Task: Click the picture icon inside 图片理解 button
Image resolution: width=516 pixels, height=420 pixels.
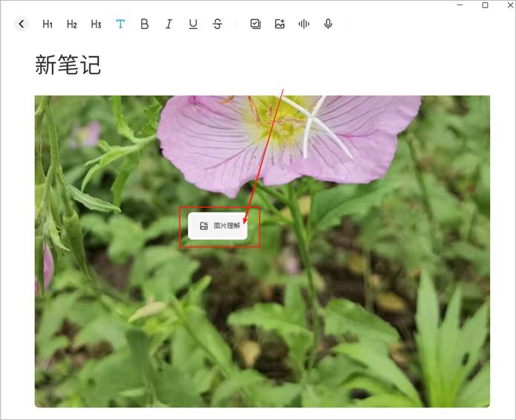Action: [x=204, y=226]
